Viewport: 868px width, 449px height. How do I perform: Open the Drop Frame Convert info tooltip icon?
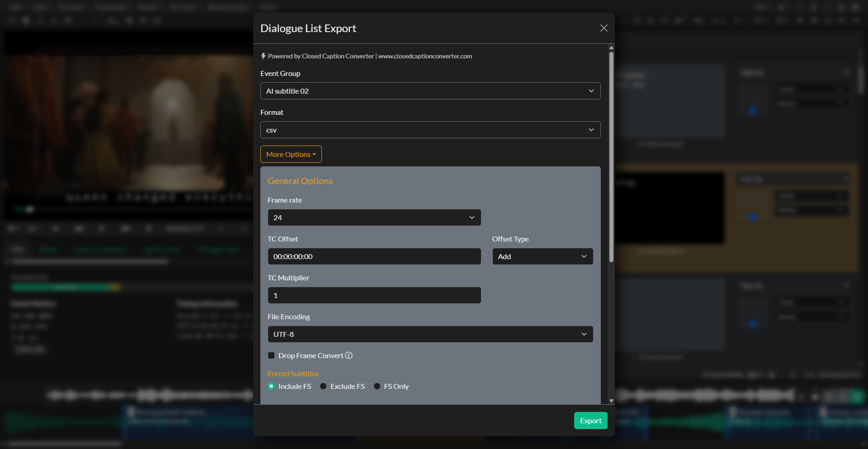tap(349, 356)
